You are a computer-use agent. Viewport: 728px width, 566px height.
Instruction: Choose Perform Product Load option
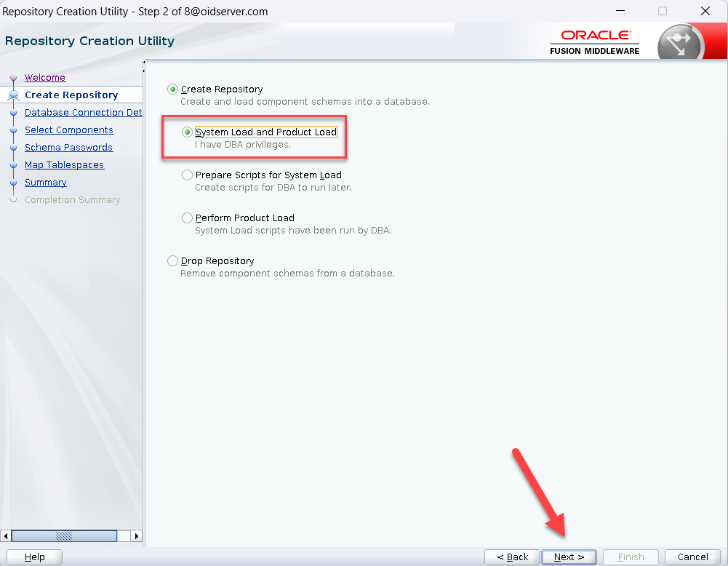(188, 218)
